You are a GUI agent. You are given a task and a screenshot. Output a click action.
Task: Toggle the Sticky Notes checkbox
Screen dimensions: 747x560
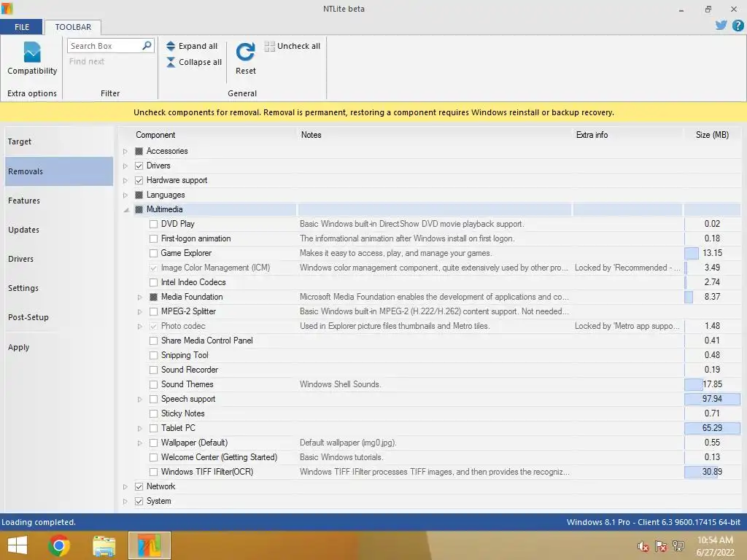pyautogui.click(x=153, y=414)
